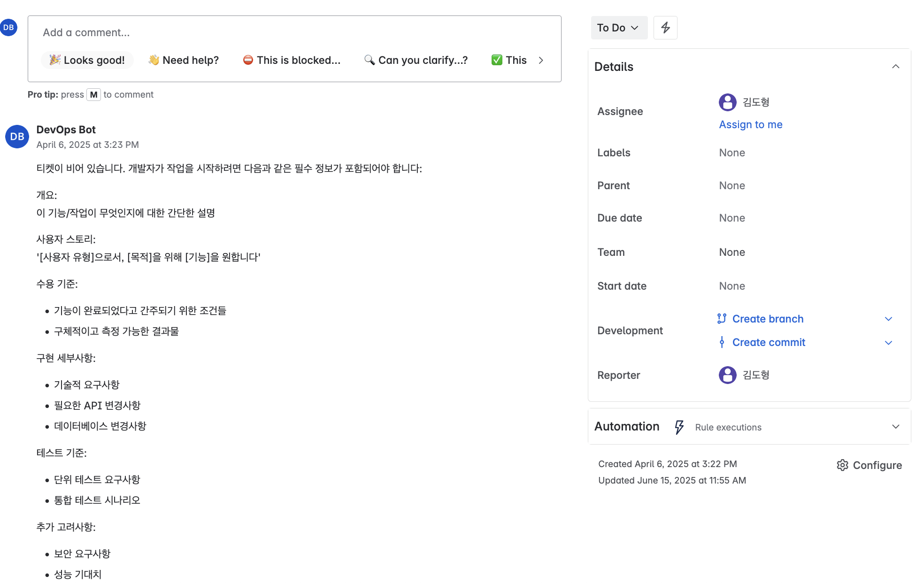Click the Automation lightning bolt icon
This screenshot has height=584, width=924.
679,427
